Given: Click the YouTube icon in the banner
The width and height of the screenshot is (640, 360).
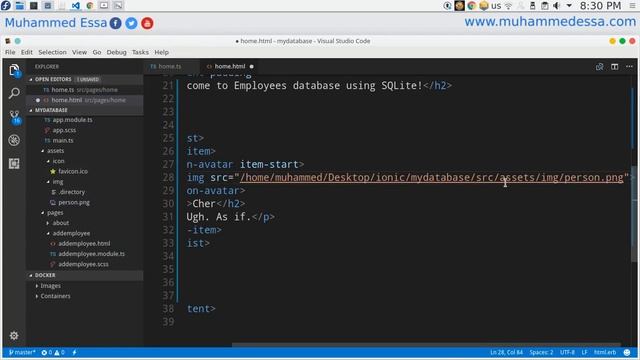Looking at the screenshot, I should coord(147,23).
